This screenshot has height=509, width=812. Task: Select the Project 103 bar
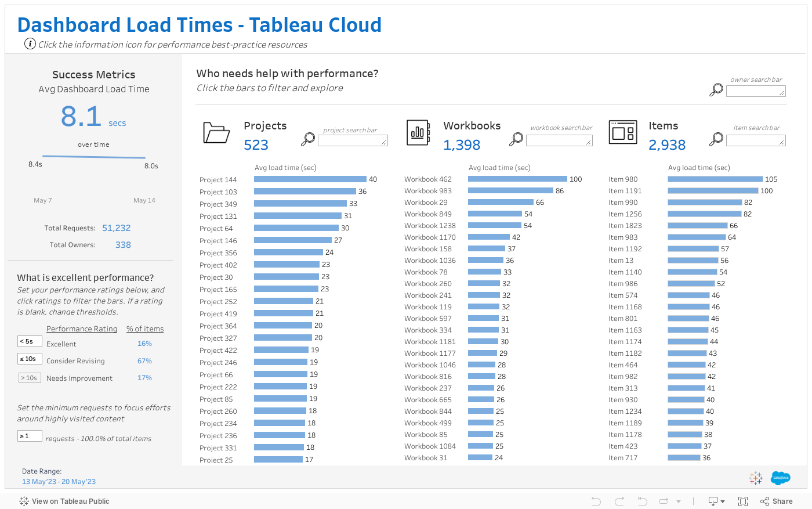point(305,192)
